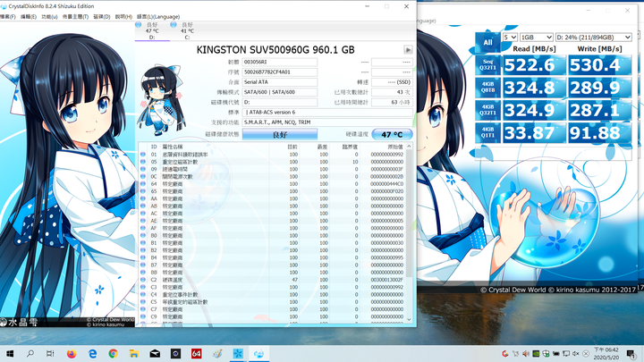The height and width of the screenshot is (362, 644).
Task: Open the drive dropdown D: 24% (211/894GiB)
Action: 593,38
